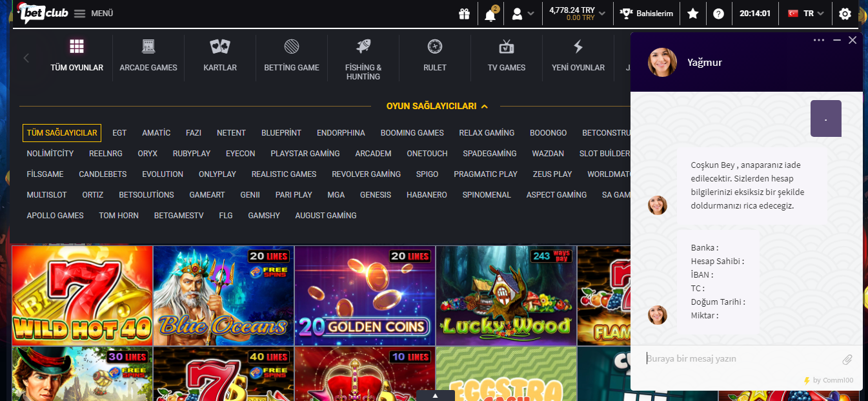
Task: Open the Eggstra game thumbnail
Action: 506,374
